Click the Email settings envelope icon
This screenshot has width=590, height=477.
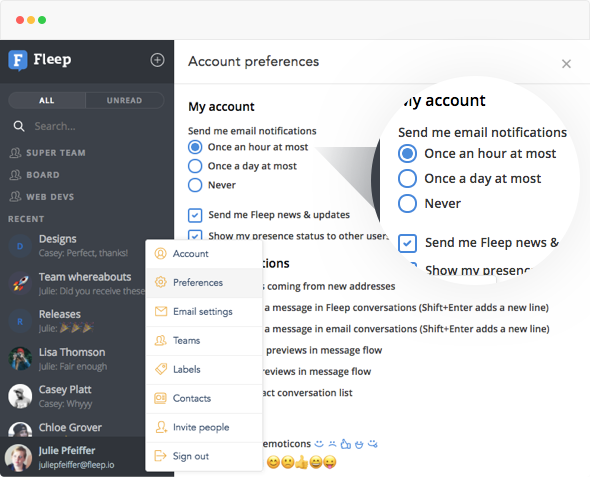coord(161,311)
